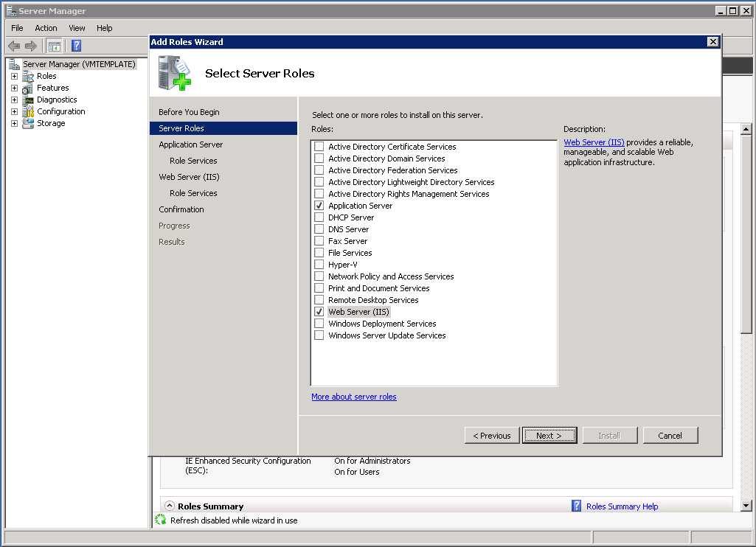Viewport: 756px width, 547px height.
Task: Expand the Storage tree node
Action: (x=15, y=123)
